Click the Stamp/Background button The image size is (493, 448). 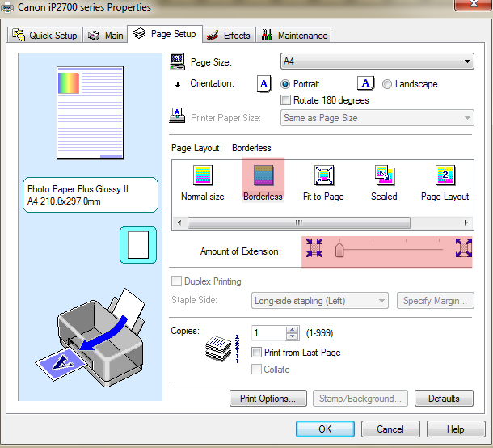[360, 399]
